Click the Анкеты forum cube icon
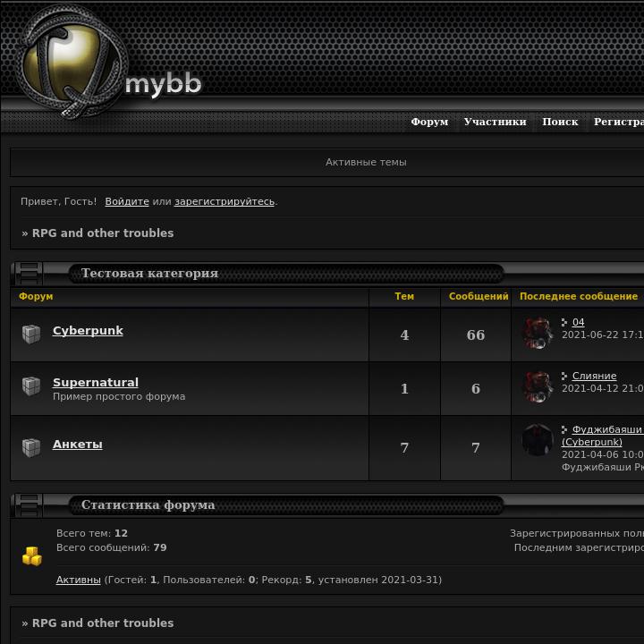The width and height of the screenshot is (644, 644). point(31,447)
